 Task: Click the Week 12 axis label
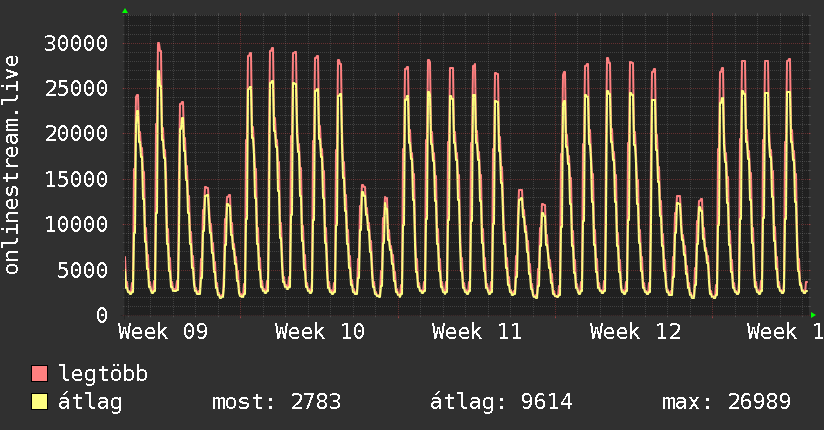pos(635,332)
